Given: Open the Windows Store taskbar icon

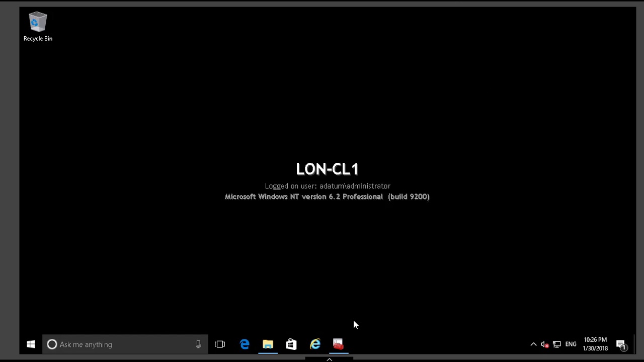Looking at the screenshot, I should point(291,344).
